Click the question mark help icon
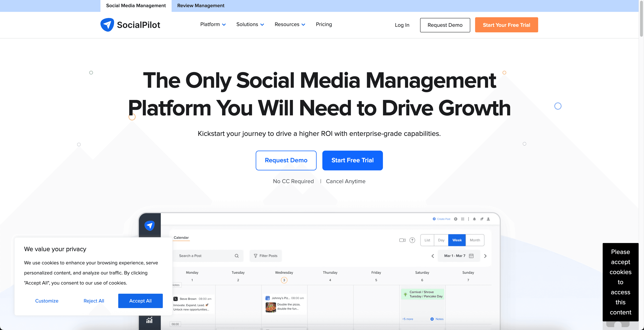 pos(412,240)
